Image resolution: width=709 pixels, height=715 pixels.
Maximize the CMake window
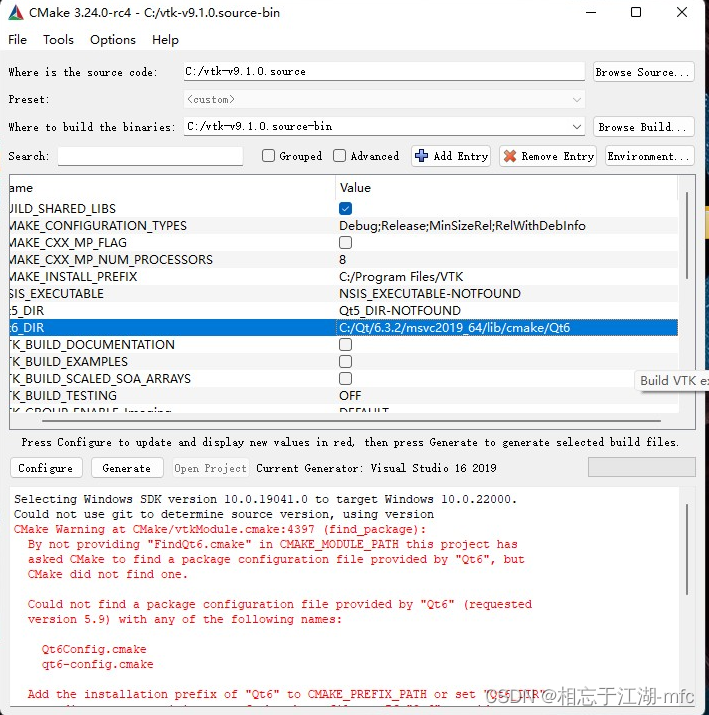click(x=636, y=12)
